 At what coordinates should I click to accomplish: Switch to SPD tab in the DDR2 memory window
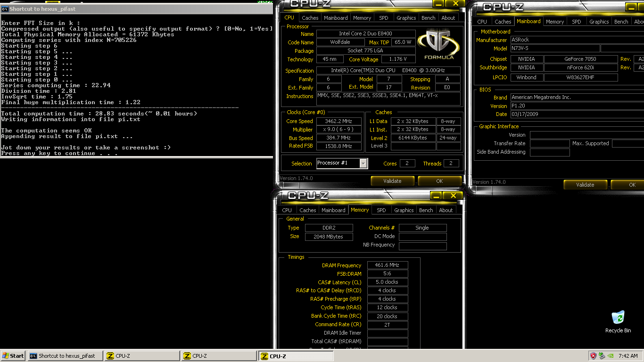click(381, 210)
